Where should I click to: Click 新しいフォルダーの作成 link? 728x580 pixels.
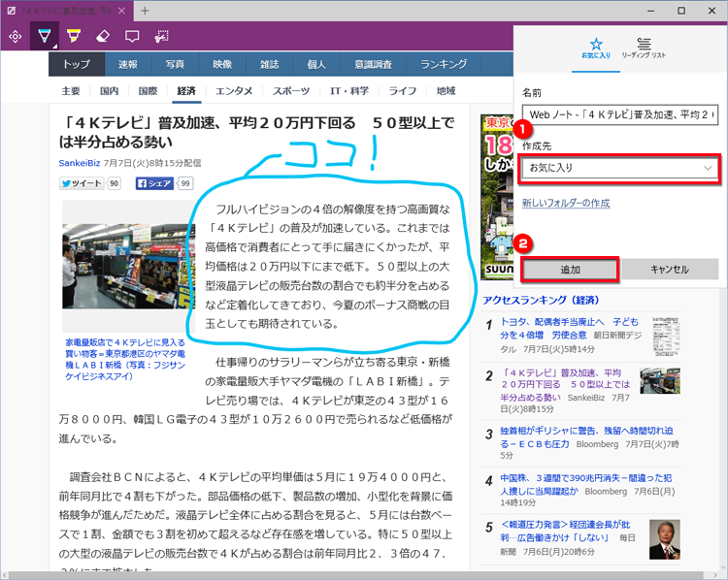click(x=566, y=203)
